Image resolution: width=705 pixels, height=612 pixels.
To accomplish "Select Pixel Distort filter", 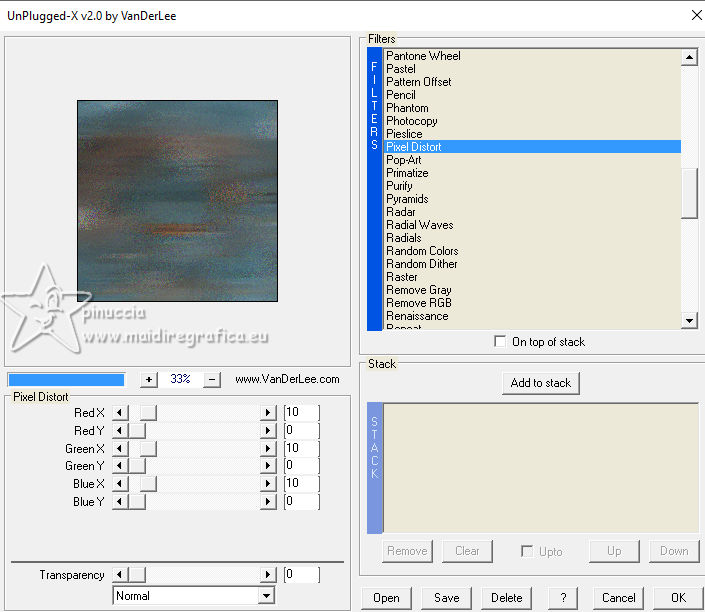I will tap(532, 147).
